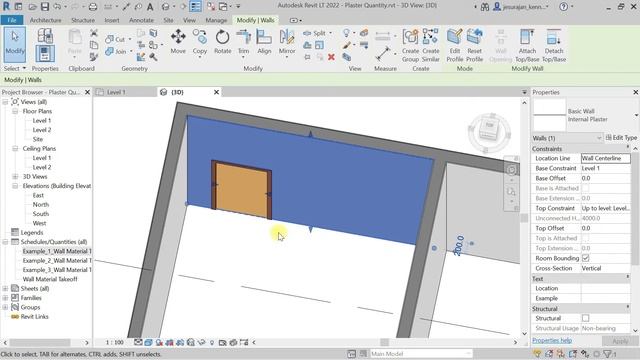The width and height of the screenshot is (640, 360).
Task: Expand the Families node
Action: [x=5, y=298]
